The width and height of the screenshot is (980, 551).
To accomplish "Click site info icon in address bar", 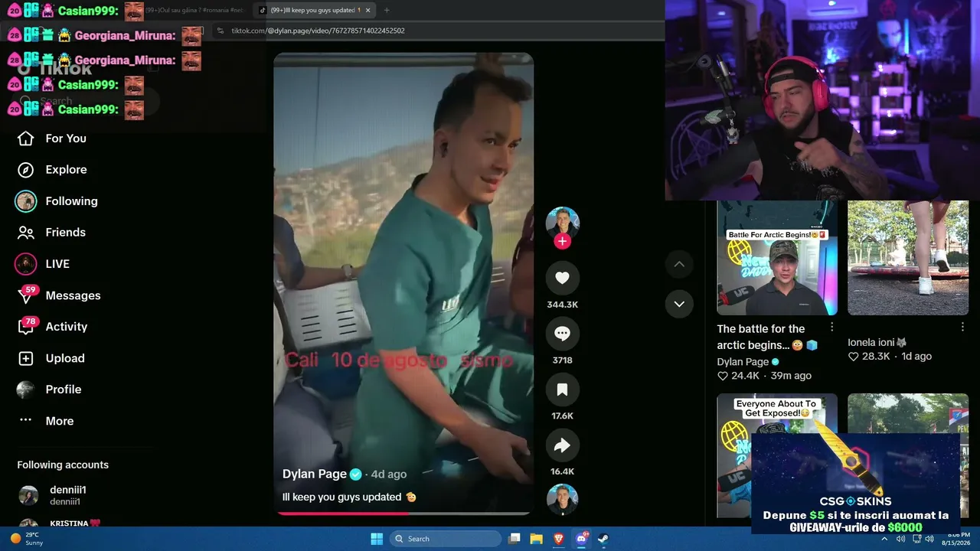I will click(x=220, y=31).
